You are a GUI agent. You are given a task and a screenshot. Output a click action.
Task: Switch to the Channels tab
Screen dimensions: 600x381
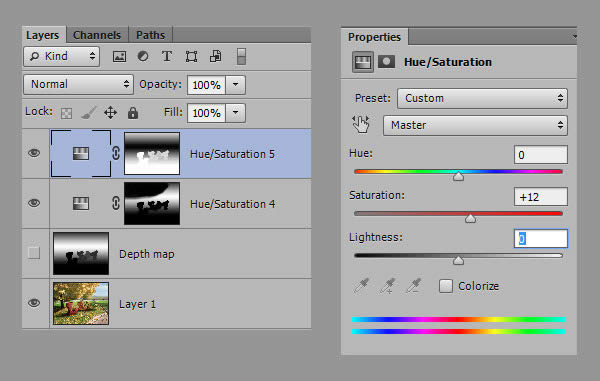pyautogui.click(x=97, y=35)
